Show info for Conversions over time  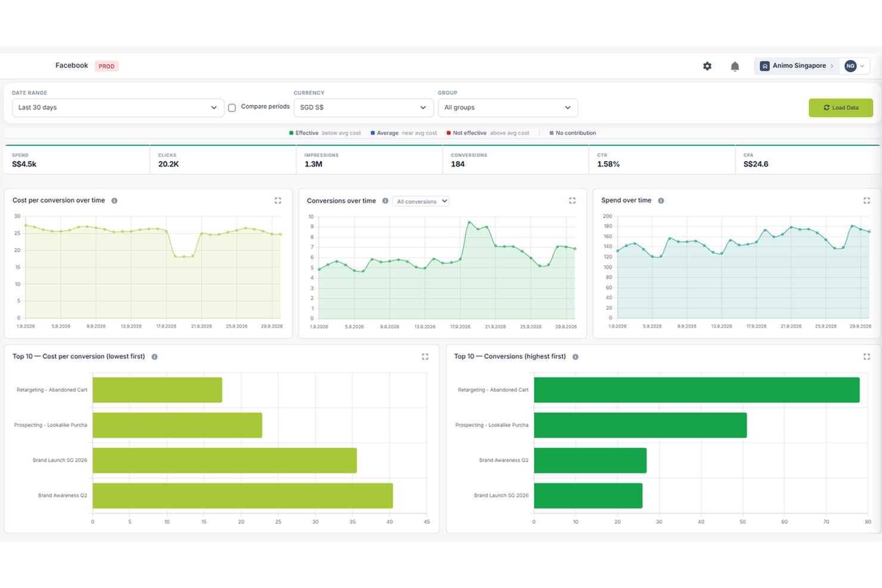[x=386, y=201]
